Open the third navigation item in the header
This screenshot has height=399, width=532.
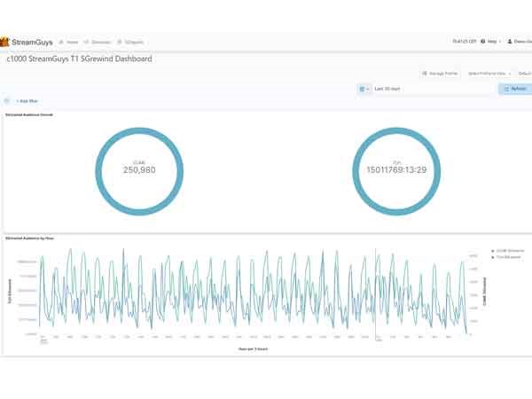(130, 42)
